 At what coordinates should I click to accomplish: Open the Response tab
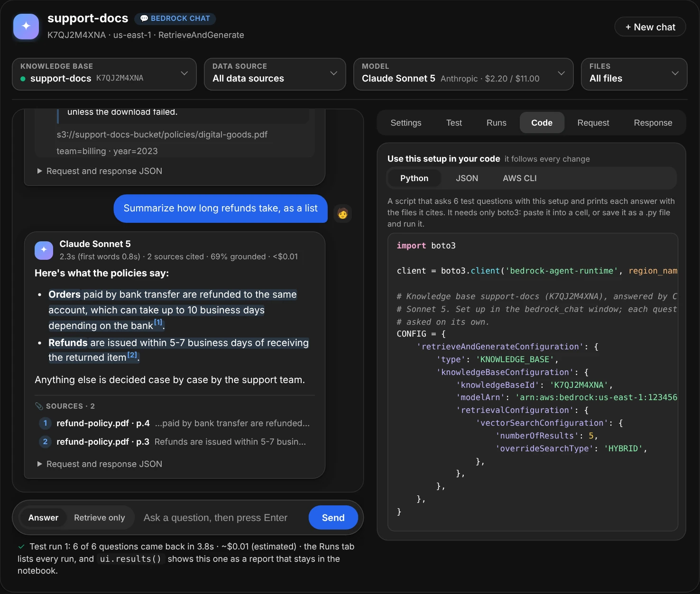pyautogui.click(x=653, y=123)
